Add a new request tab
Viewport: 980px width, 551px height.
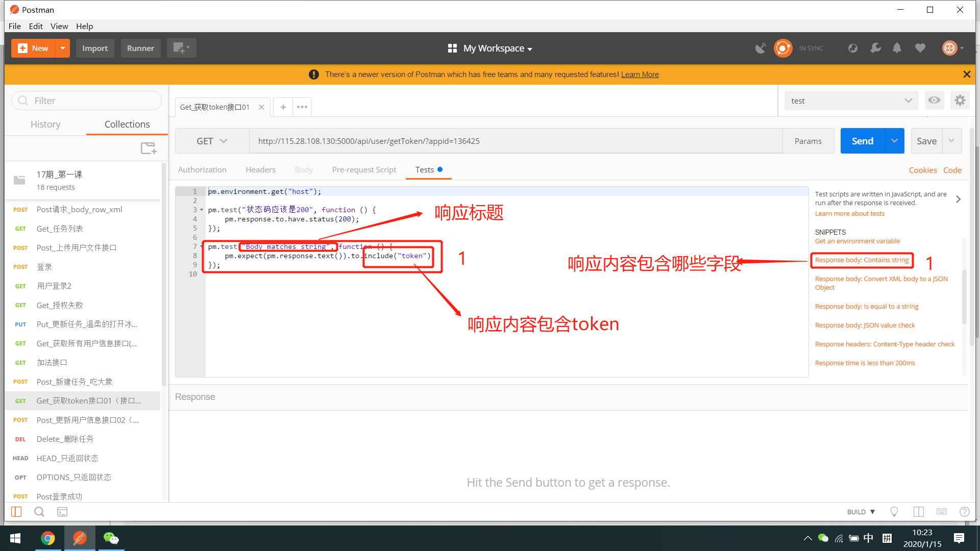283,107
